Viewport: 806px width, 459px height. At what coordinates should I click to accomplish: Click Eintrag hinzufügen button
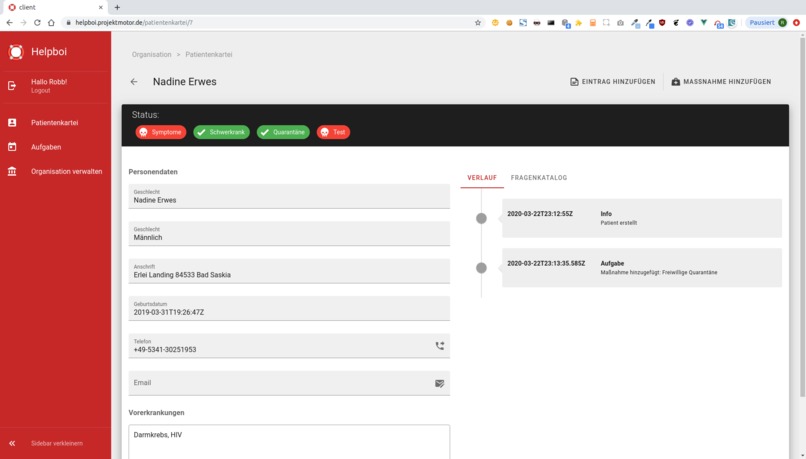coord(613,82)
